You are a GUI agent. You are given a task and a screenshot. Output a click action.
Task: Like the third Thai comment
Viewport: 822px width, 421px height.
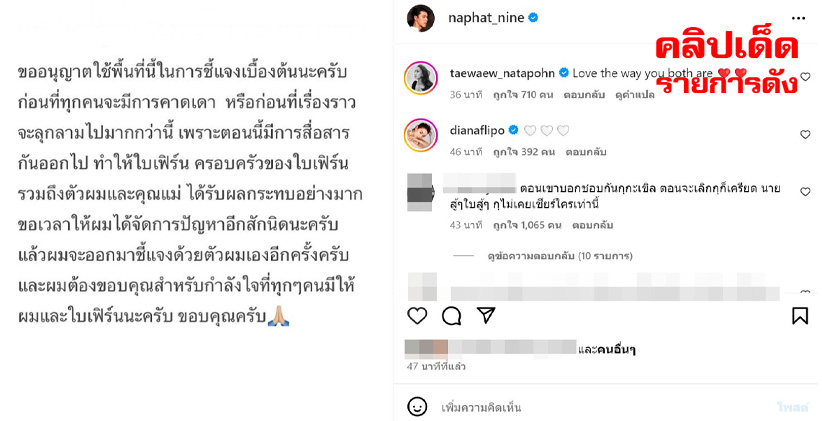[x=805, y=192]
